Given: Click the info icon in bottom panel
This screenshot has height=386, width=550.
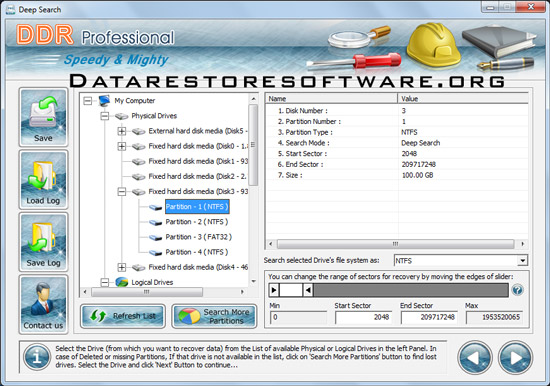Looking at the screenshot, I should 37,357.
